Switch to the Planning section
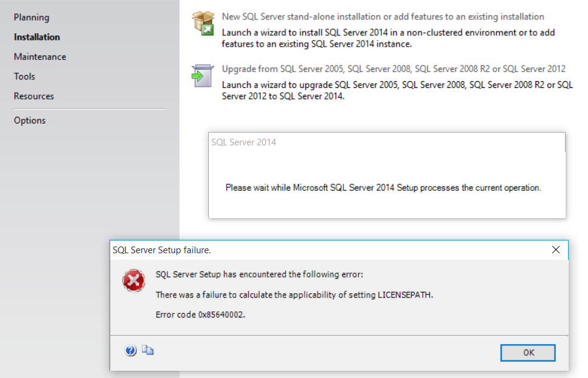Image resolution: width=588 pixels, height=378 pixels. [31, 17]
